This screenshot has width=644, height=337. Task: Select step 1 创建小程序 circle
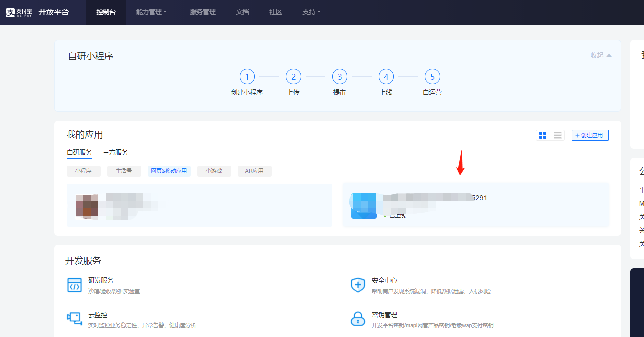pos(247,77)
